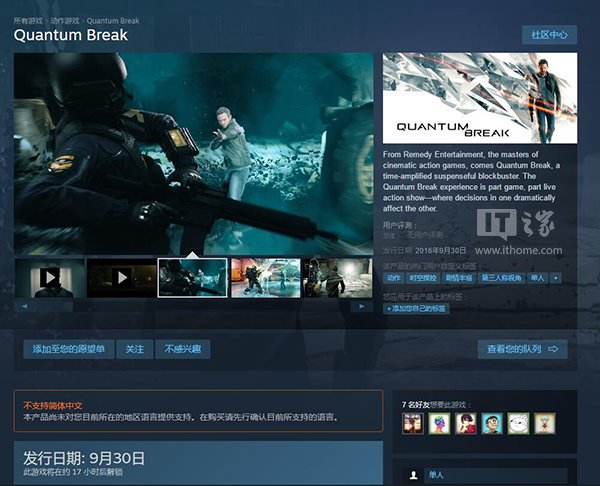This screenshot has width=600, height=486.
Task: Click the 关注 follow button
Action: click(x=135, y=349)
